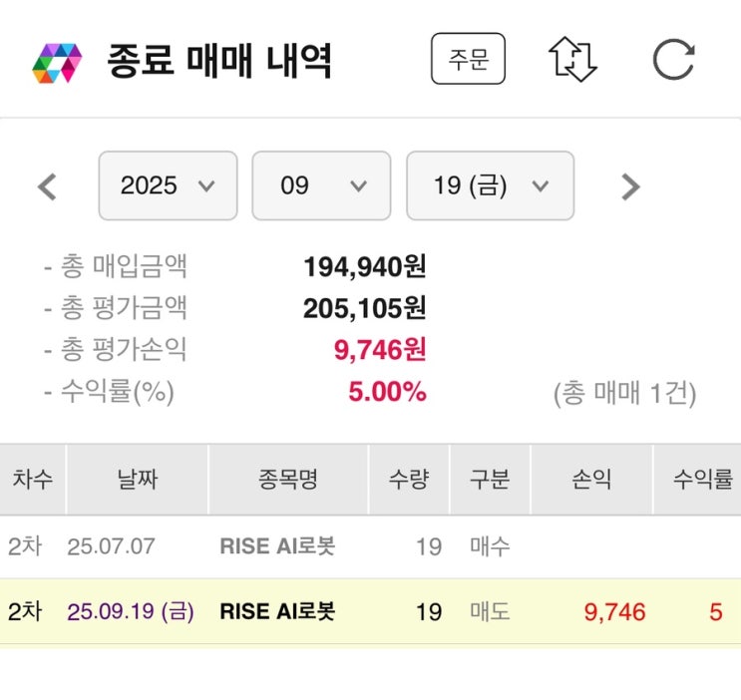The width and height of the screenshot is (741, 700).
Task: Click the 종료 매매 내역 page title
Action: 219,62
